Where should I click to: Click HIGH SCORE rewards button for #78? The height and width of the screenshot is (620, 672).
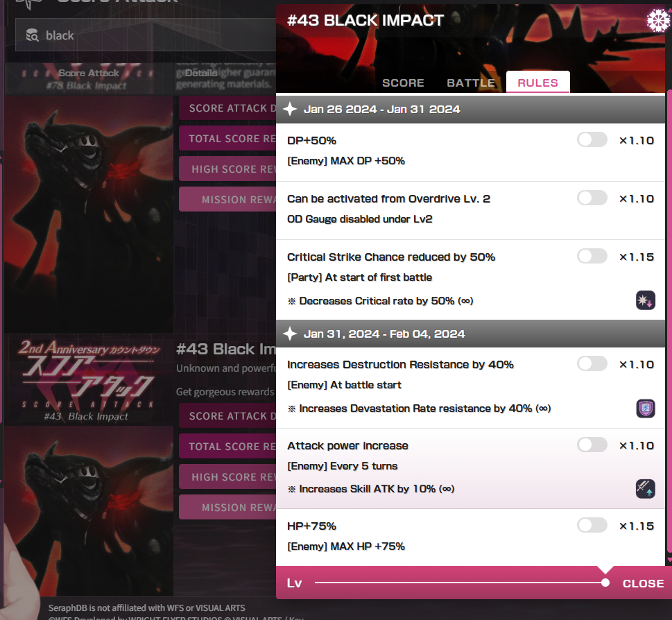pos(227,169)
